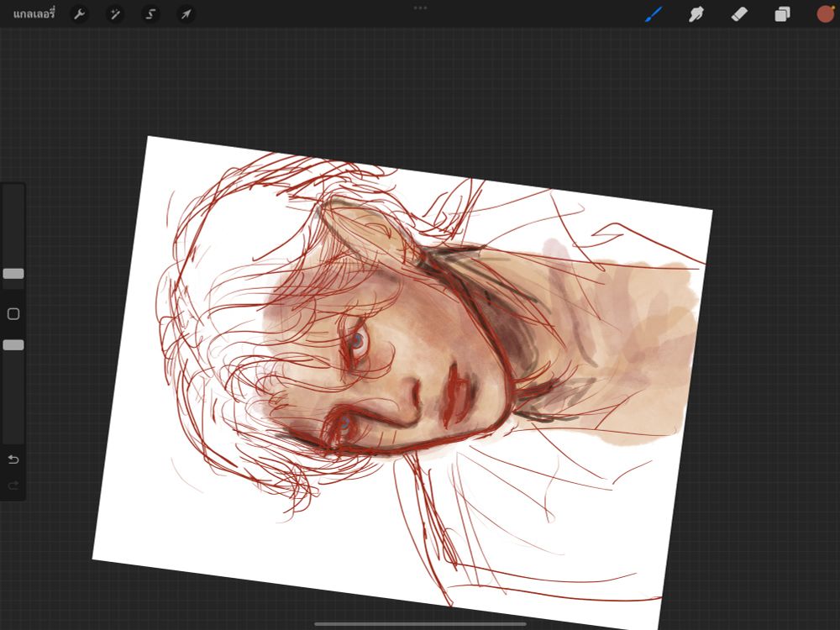Activate the Transform arrow tool
840x630 pixels.
(186, 14)
